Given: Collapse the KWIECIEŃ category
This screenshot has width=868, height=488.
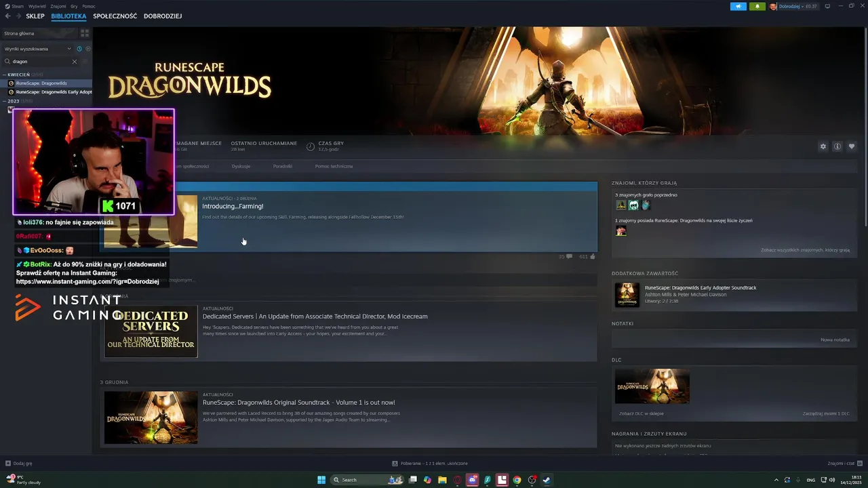Looking at the screenshot, I should click(x=4, y=75).
